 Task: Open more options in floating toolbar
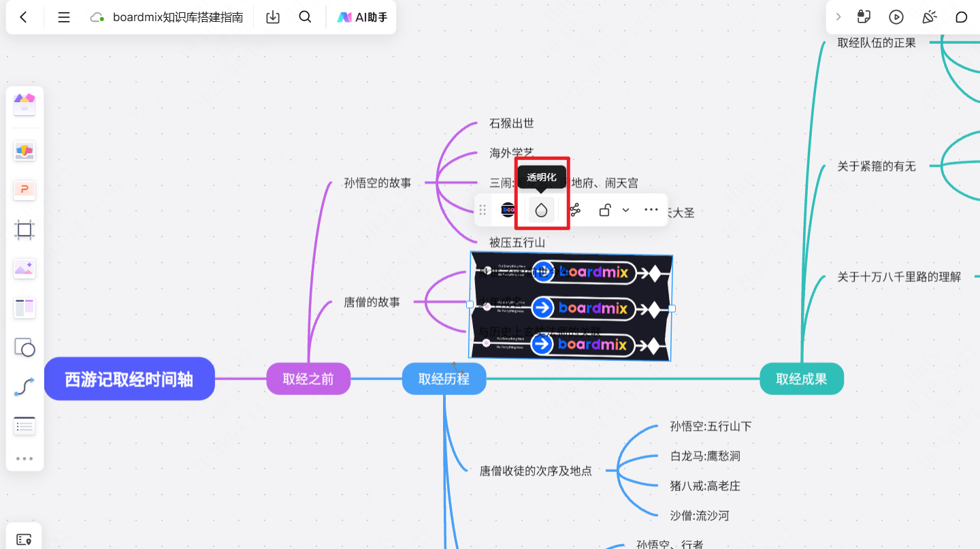[x=651, y=210]
